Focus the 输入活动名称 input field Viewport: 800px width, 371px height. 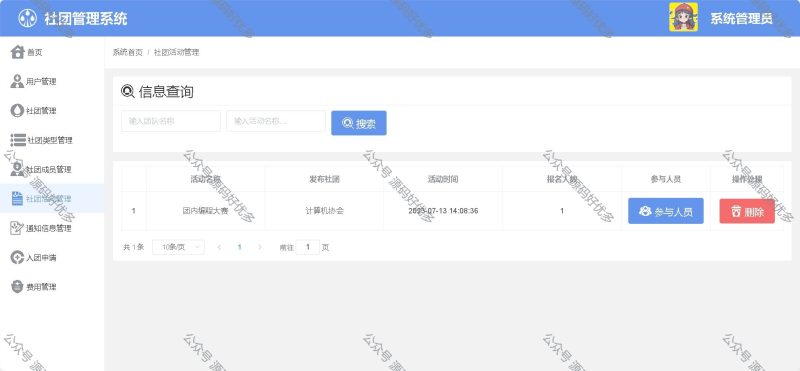pyautogui.click(x=276, y=121)
